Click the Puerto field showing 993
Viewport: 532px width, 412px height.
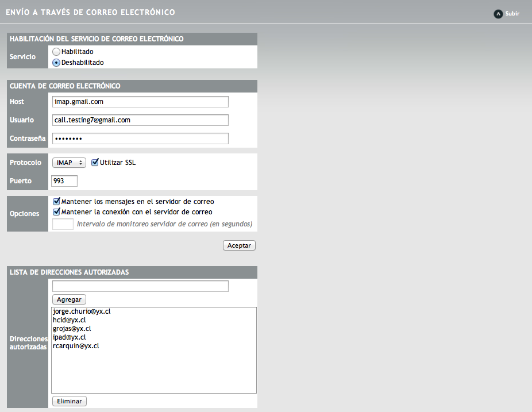[x=64, y=181]
